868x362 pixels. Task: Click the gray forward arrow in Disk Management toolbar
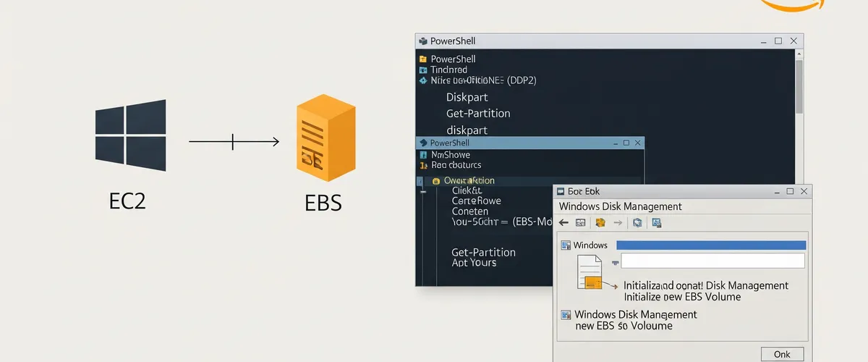click(x=618, y=223)
